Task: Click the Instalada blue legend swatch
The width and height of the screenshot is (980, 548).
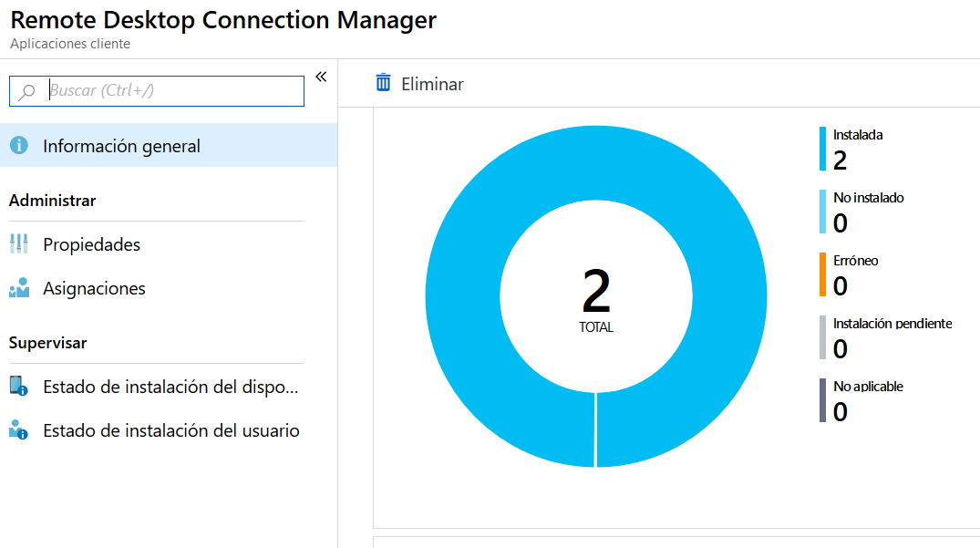Action: tap(822, 149)
